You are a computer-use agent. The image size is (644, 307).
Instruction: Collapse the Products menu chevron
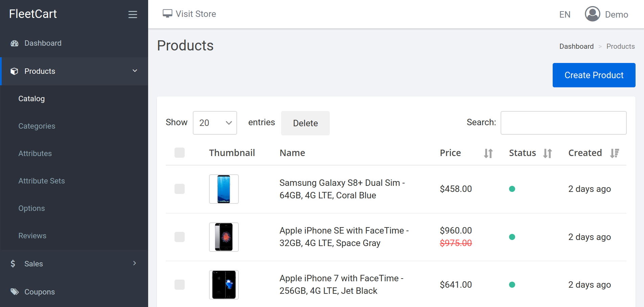135,71
